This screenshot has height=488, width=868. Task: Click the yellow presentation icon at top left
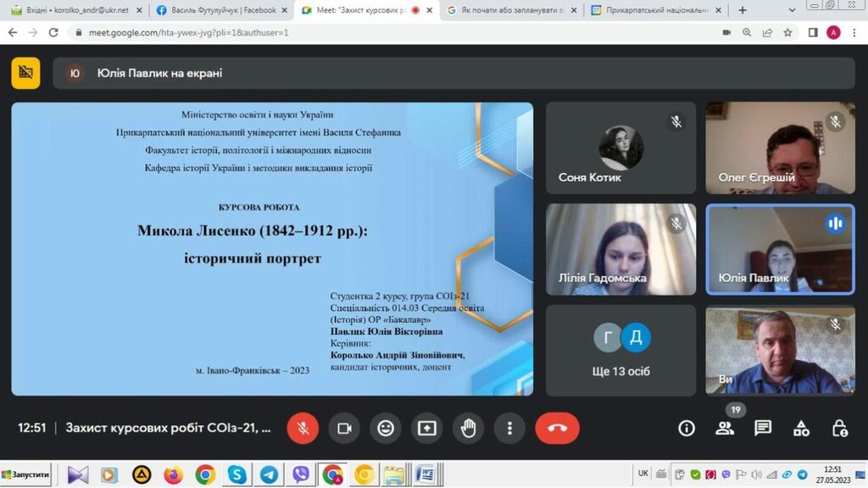(x=25, y=73)
